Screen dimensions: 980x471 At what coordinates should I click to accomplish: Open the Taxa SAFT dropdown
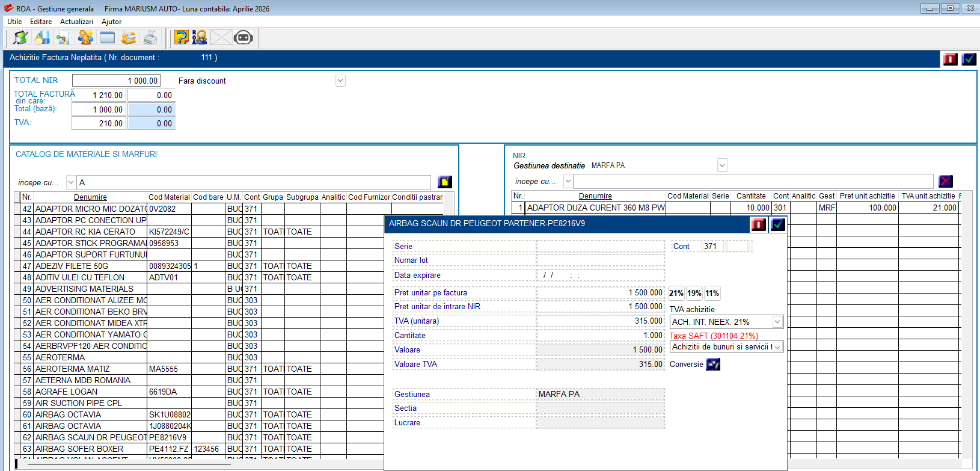point(777,347)
